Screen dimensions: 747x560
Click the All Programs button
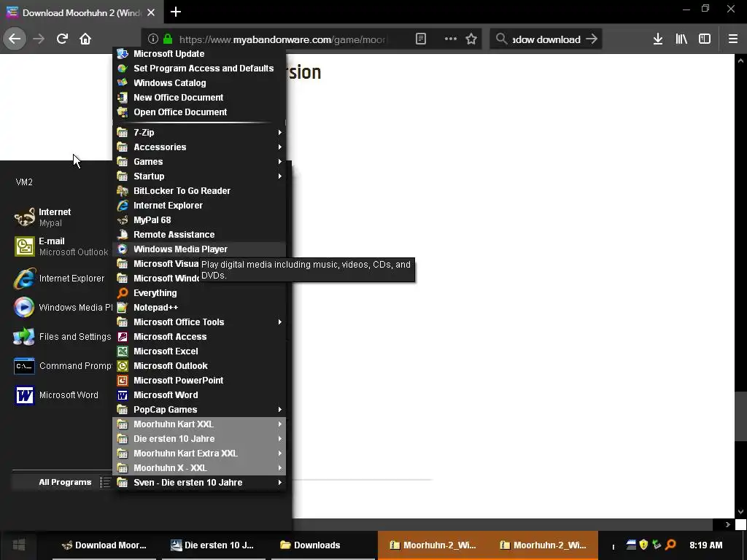click(x=62, y=483)
